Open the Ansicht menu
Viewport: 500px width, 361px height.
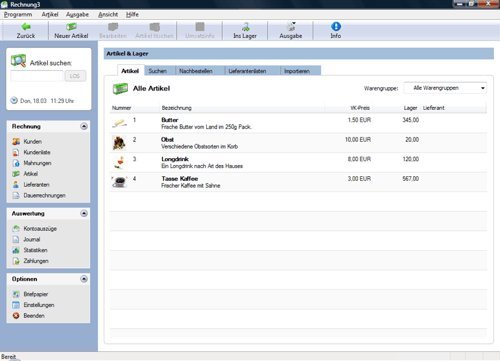tap(108, 14)
